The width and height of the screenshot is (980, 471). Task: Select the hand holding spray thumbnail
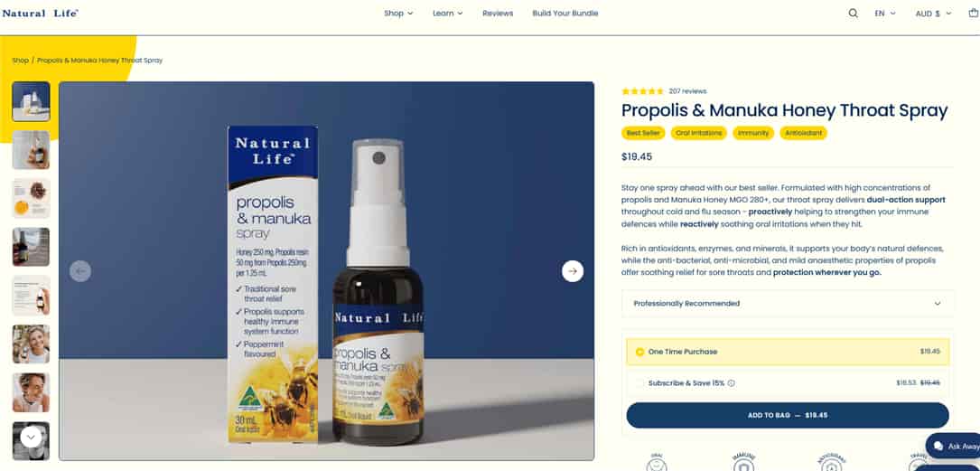pos(32,150)
